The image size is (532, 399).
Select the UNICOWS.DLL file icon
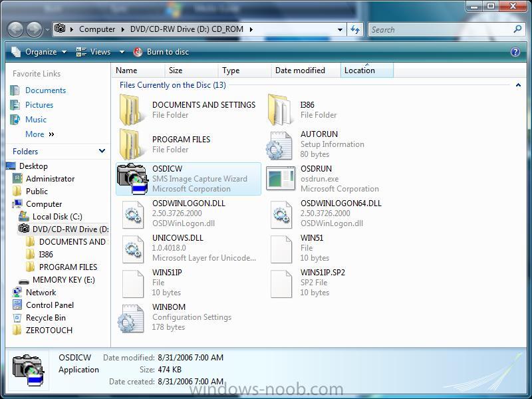(132, 249)
